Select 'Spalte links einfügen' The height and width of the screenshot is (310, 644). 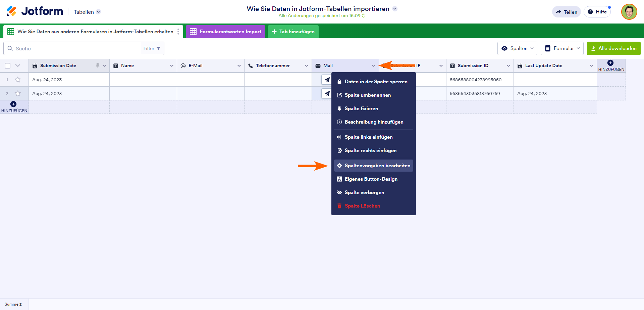(374, 137)
